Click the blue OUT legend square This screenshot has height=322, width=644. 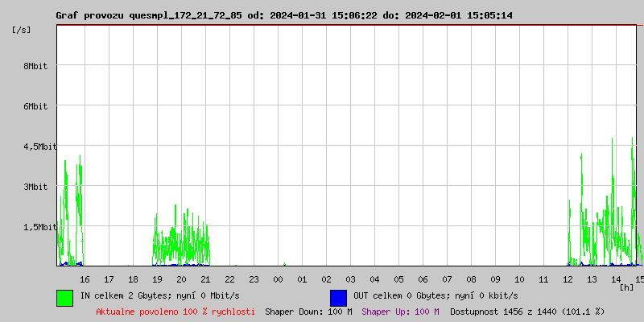pyautogui.click(x=338, y=298)
